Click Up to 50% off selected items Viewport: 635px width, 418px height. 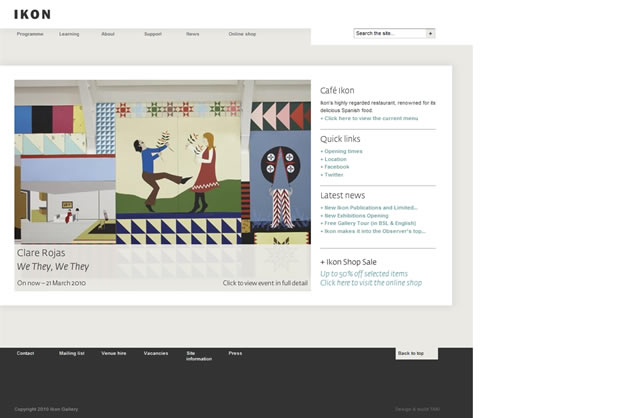[x=364, y=274]
